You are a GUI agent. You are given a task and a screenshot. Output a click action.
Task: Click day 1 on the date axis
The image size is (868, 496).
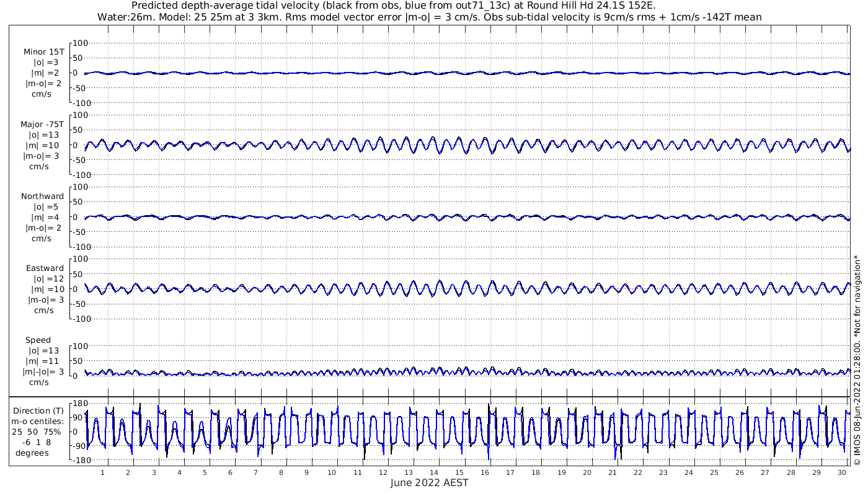(x=102, y=473)
